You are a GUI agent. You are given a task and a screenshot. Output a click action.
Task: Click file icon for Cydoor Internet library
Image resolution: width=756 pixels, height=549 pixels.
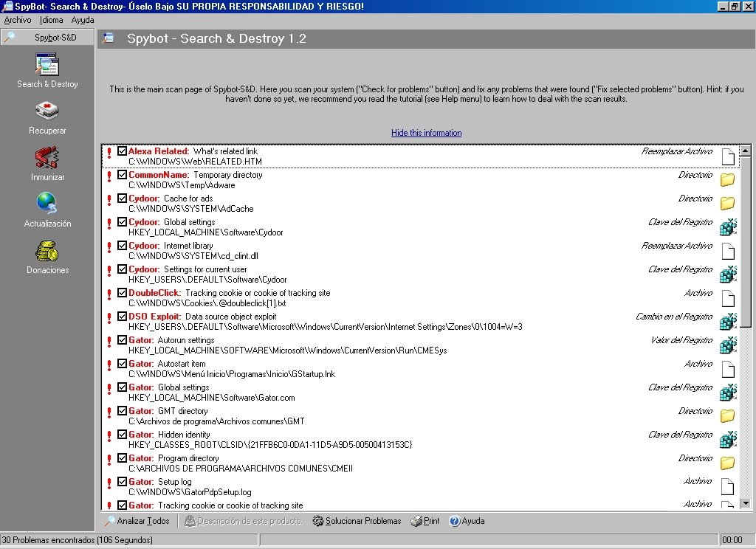pyautogui.click(x=728, y=251)
